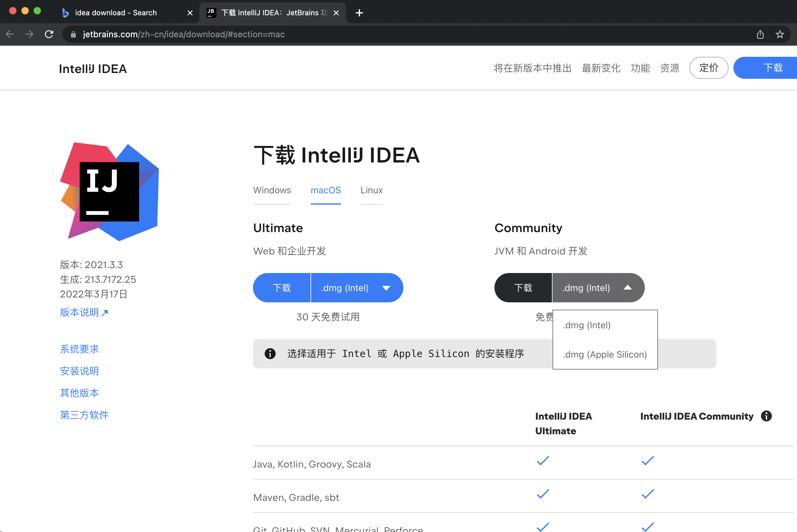
Task: Click the share icon in address bar
Action: [760, 34]
